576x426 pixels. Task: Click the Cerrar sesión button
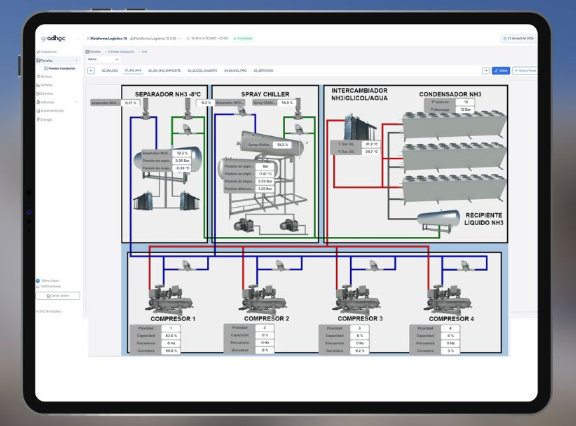click(58, 296)
